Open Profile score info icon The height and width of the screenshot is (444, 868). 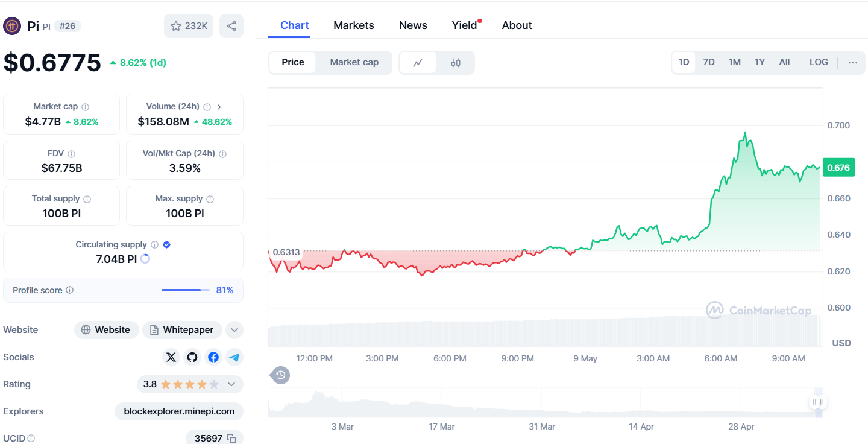coord(69,290)
